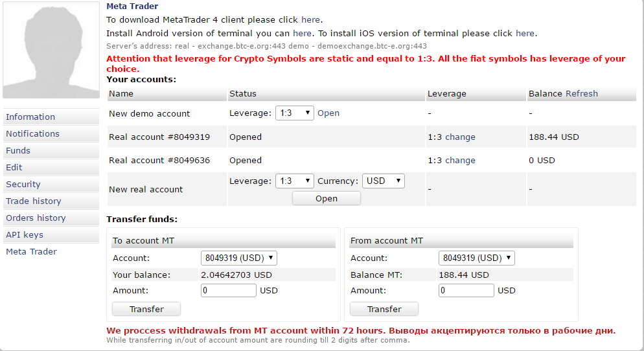Image resolution: width=644 pixels, height=351 pixels.
Task: Click the 'To account MT' panel header
Action: coord(224,241)
